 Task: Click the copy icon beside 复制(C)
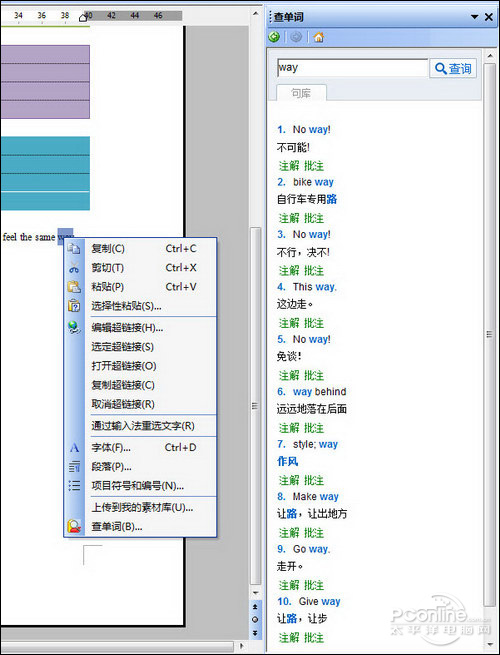click(x=74, y=249)
